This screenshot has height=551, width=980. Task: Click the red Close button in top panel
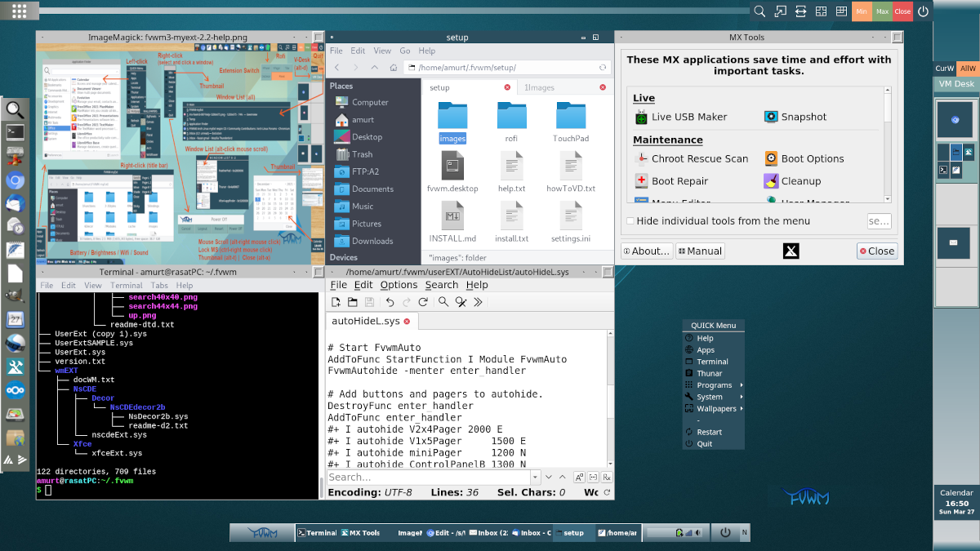(x=902, y=11)
